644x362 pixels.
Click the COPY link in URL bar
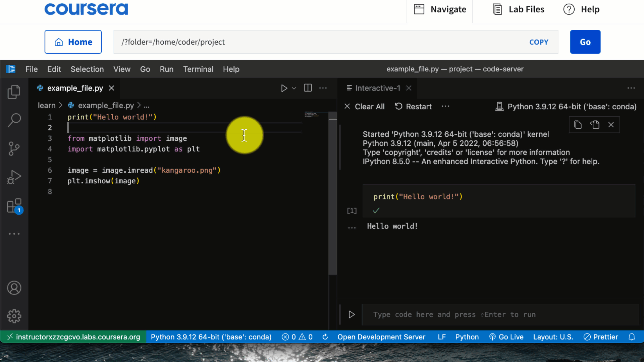pyautogui.click(x=539, y=42)
